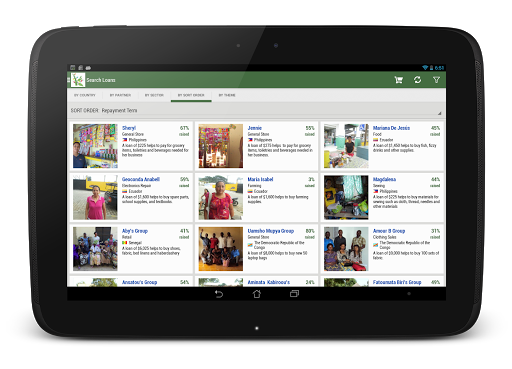Viewport: 512px width, 369px height.
Task: Open Uamsho Mupya Group photo thumbnail
Action: tap(221, 249)
